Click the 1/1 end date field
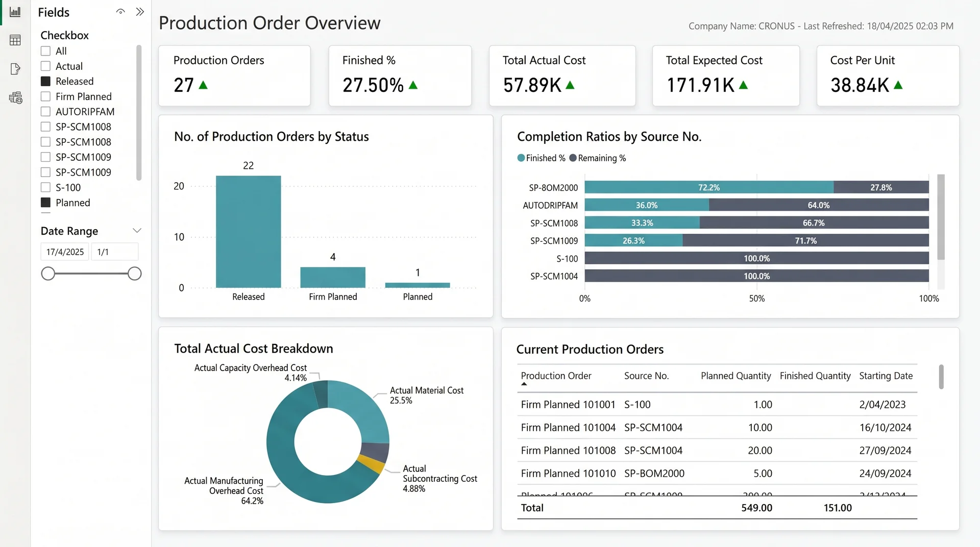The height and width of the screenshot is (547, 980). coord(115,252)
